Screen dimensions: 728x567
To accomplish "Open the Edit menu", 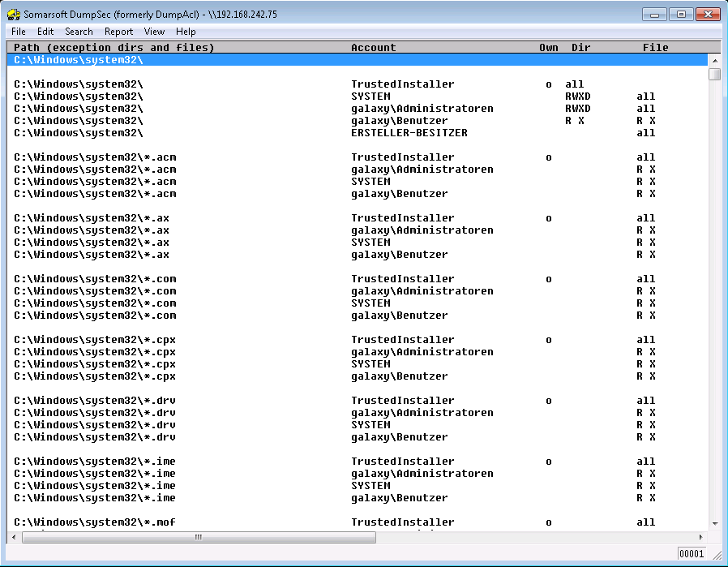I will (x=45, y=32).
